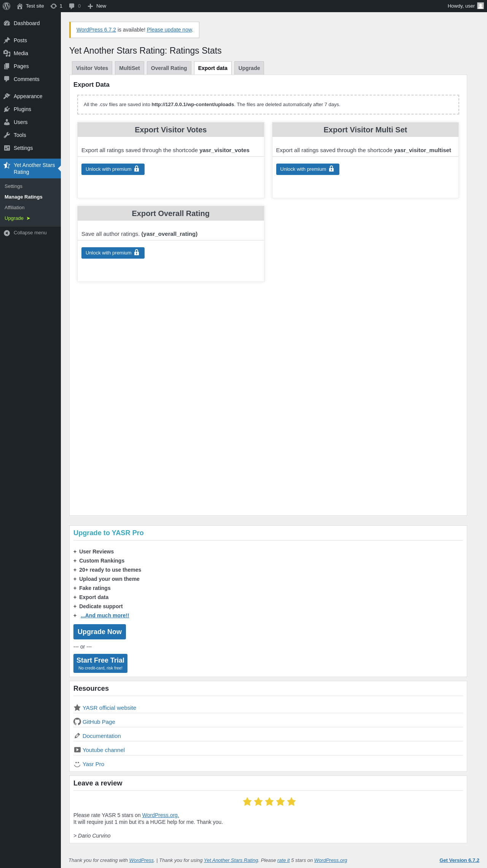Screen dimensions: 487x868
Task: Open the Documentation link
Action: coord(102,736)
